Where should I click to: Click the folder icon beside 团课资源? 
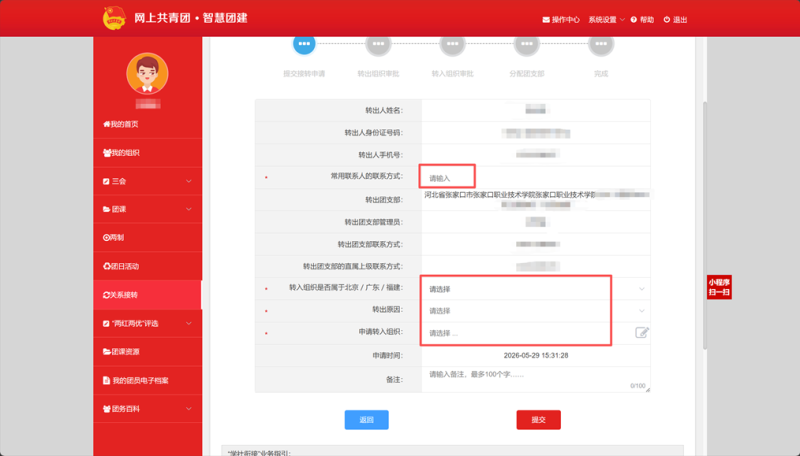(107, 351)
